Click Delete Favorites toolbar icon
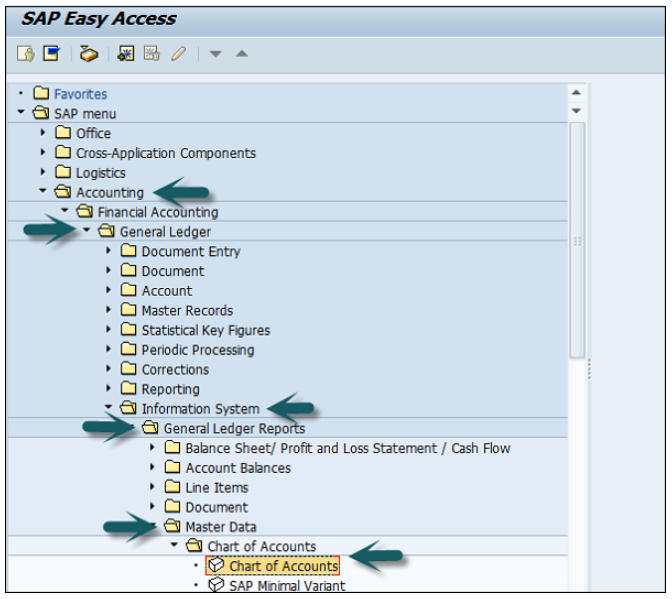 pos(151,54)
